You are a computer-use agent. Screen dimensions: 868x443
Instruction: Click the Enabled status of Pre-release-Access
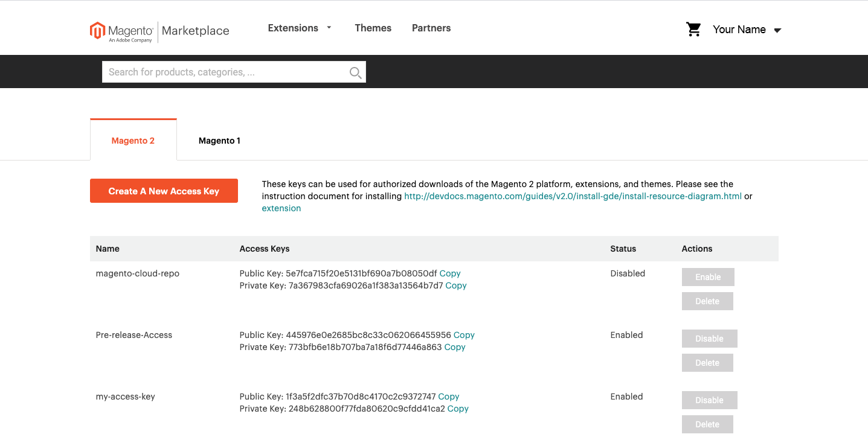click(x=626, y=335)
